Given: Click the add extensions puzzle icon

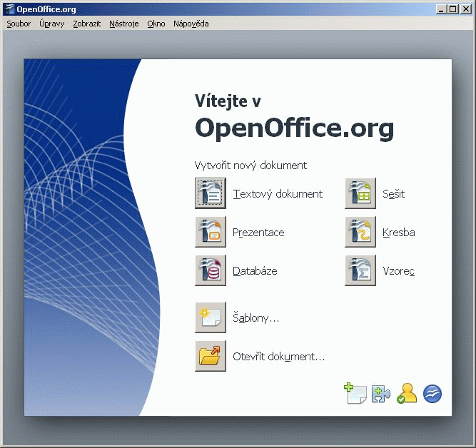Looking at the screenshot, I should (381, 394).
